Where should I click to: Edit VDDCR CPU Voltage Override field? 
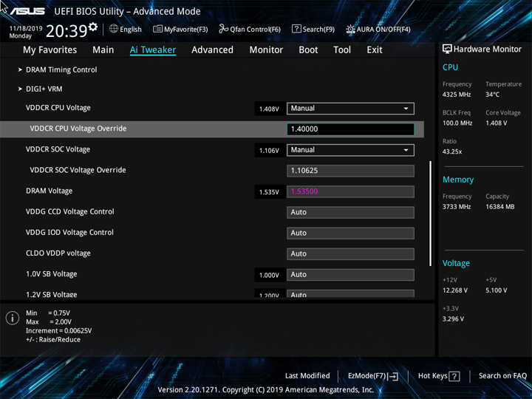[x=350, y=129]
